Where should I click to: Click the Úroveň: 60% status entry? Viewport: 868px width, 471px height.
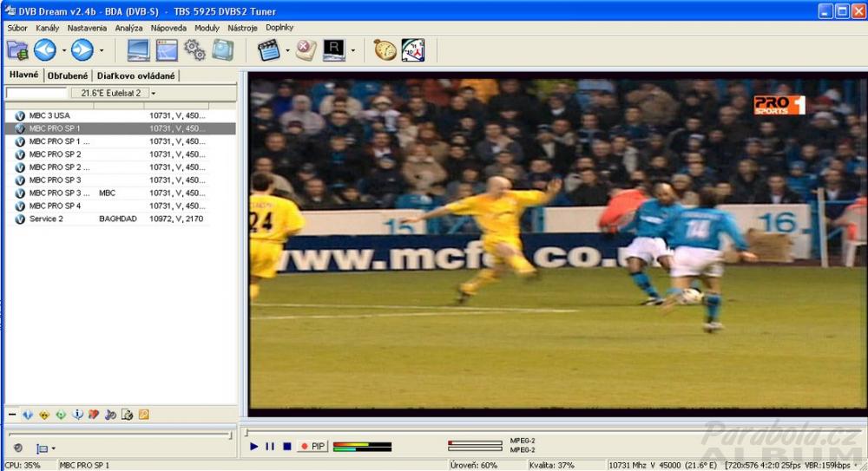click(x=473, y=466)
